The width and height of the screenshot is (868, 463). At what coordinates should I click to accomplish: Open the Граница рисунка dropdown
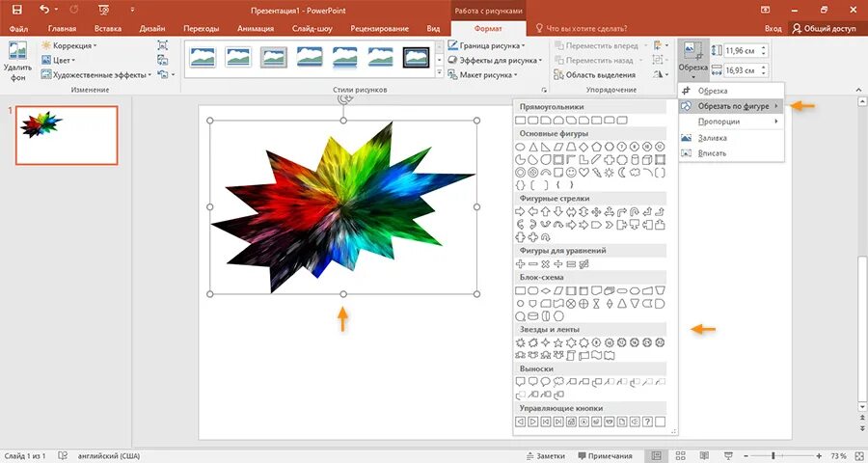(x=486, y=45)
